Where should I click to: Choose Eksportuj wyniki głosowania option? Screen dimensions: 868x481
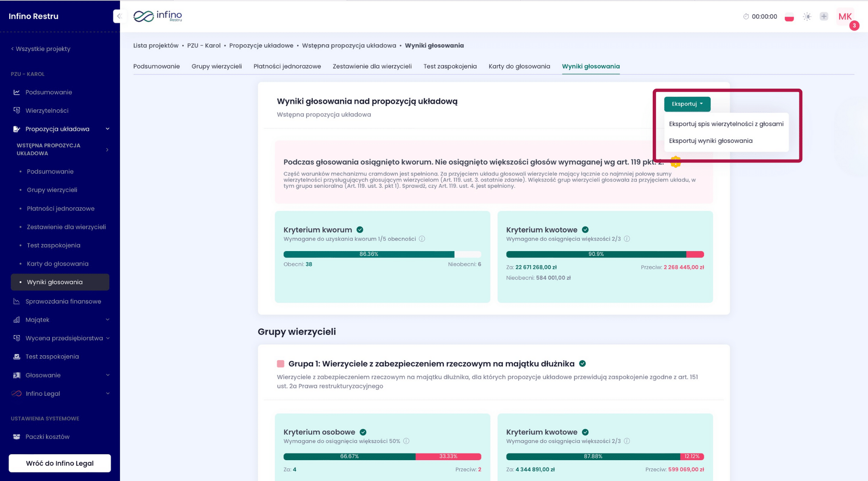[710, 141]
